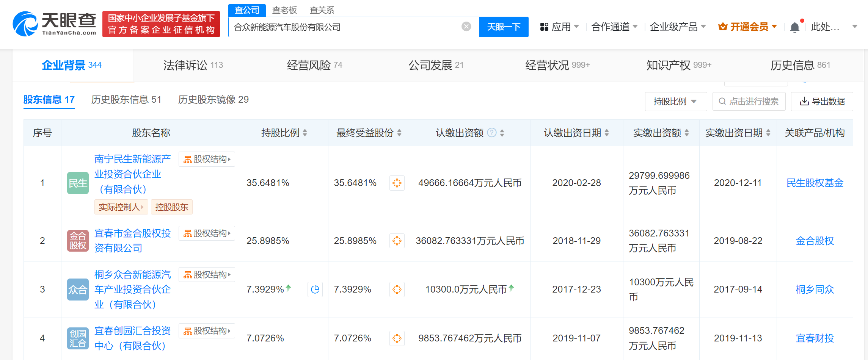Switch to 法律诉讼 tab

tap(193, 65)
